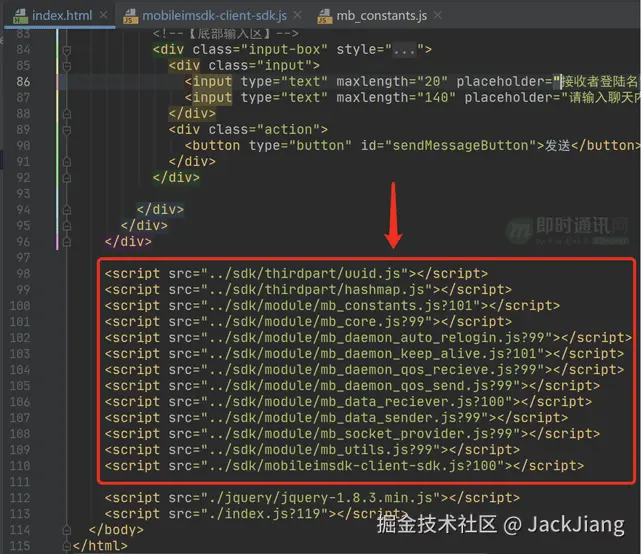Expand the collapsed style="..." attribute
This screenshot has width=641, height=554.
[x=404, y=50]
